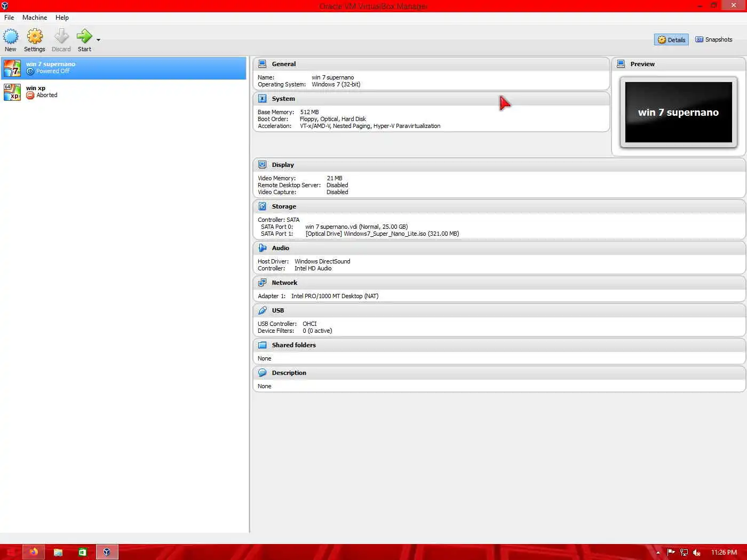The image size is (747, 560).
Task: Click the Audio section speaker icon
Action: coord(263,248)
